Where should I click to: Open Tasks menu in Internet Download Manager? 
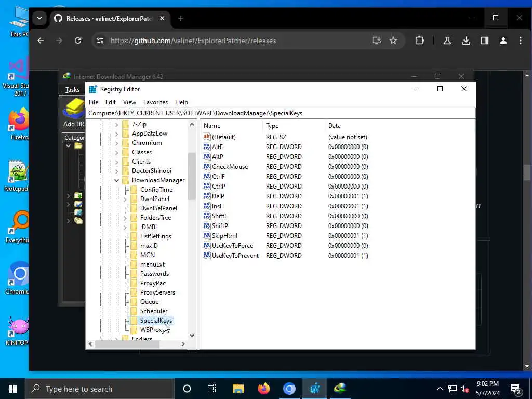click(x=72, y=89)
